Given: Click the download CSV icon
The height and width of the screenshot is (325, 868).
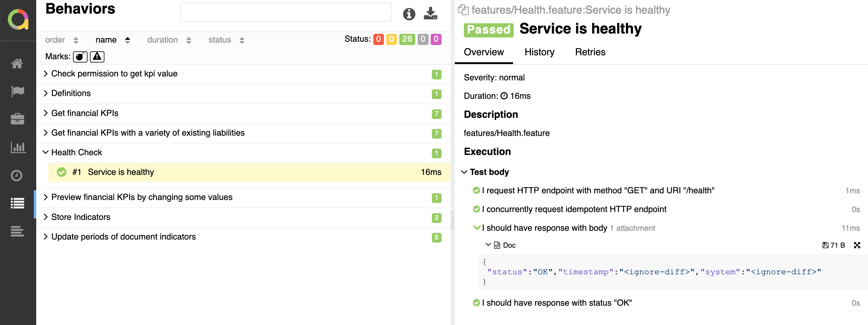Looking at the screenshot, I should (x=430, y=14).
